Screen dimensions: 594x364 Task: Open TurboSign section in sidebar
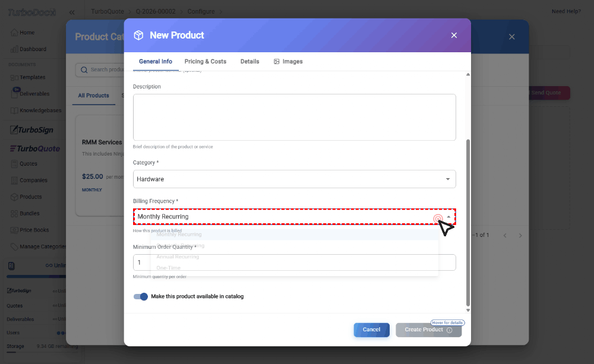(x=31, y=130)
